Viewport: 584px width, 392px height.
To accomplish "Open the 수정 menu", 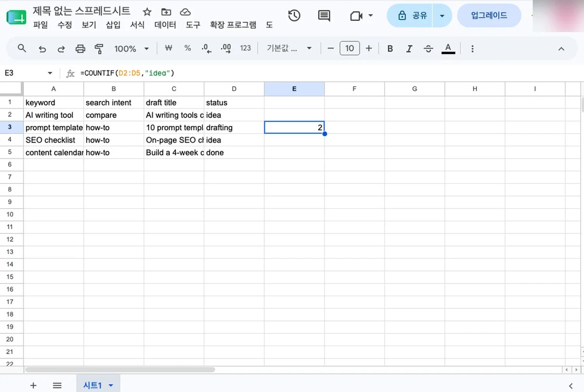I will tap(65, 25).
